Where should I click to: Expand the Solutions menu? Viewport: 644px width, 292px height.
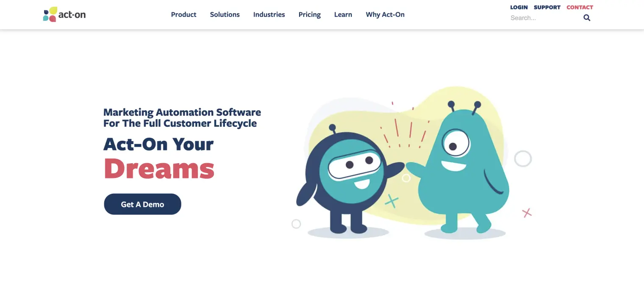coord(225,14)
